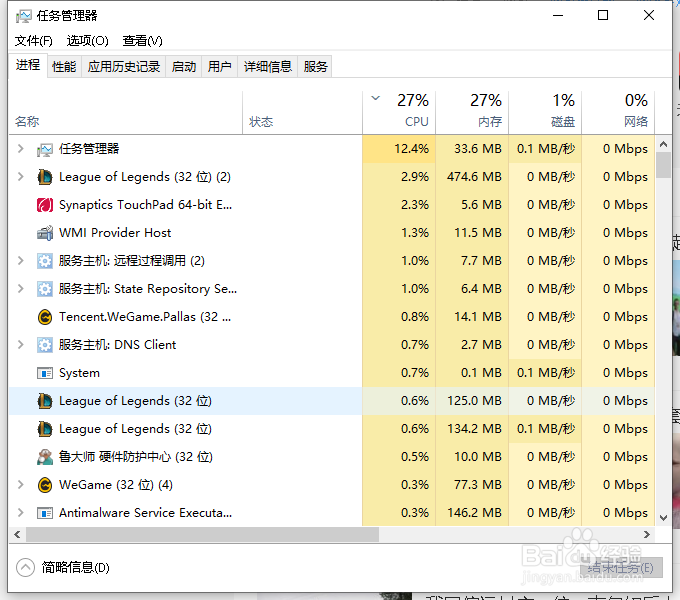The image size is (680, 600).
Task: Click the Synaptics TouchPad red icon
Action: click(x=45, y=205)
